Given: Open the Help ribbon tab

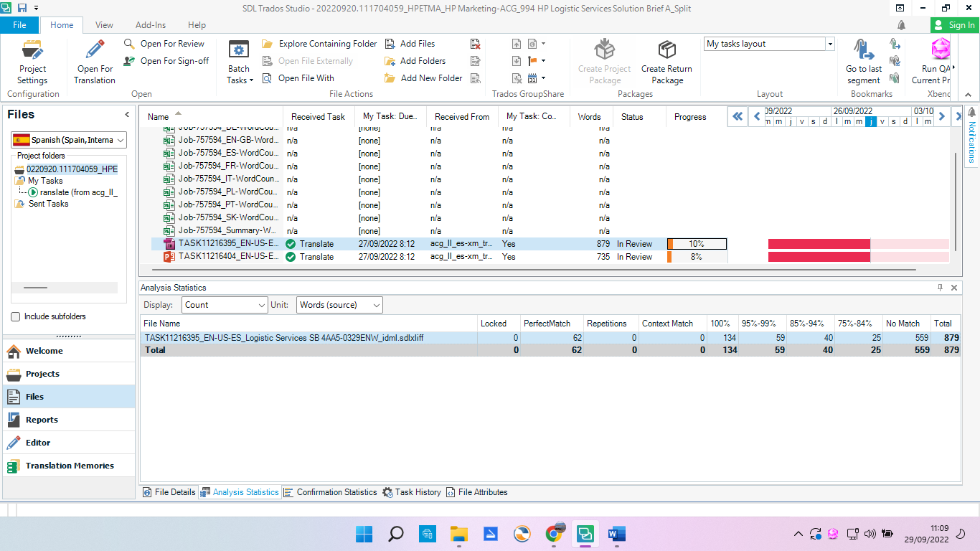Looking at the screenshot, I should tap(197, 25).
